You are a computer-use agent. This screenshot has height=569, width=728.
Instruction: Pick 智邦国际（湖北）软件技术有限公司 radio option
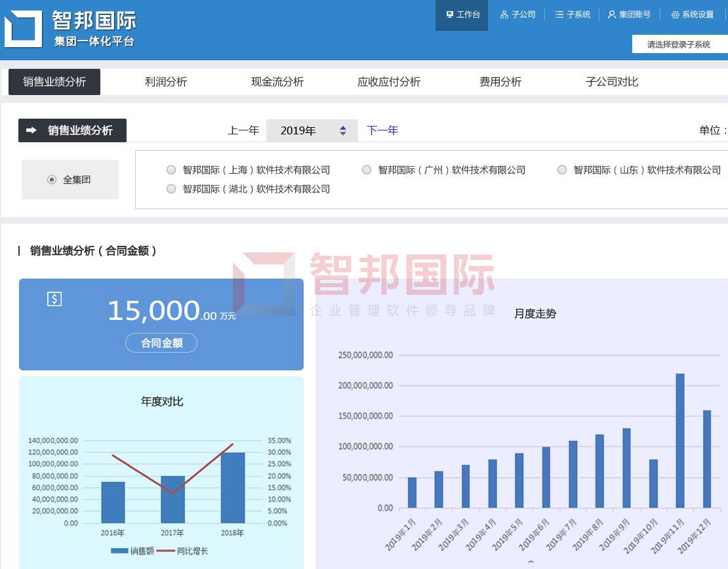(171, 189)
